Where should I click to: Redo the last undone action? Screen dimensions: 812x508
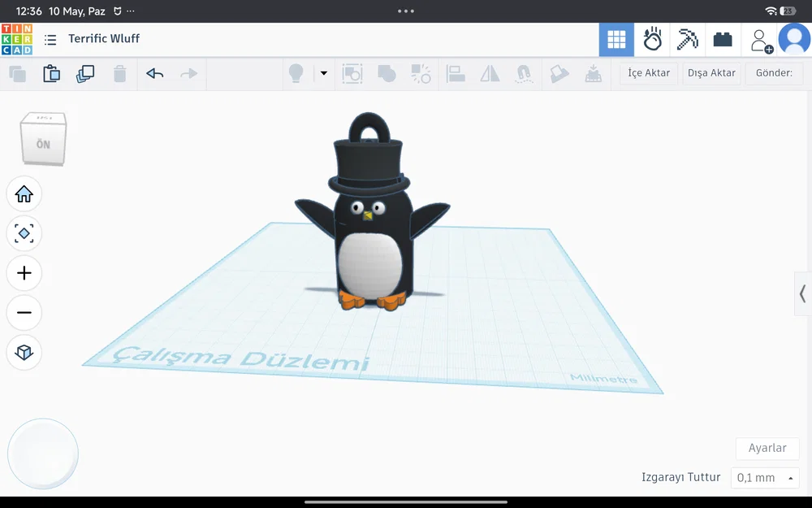(189, 74)
